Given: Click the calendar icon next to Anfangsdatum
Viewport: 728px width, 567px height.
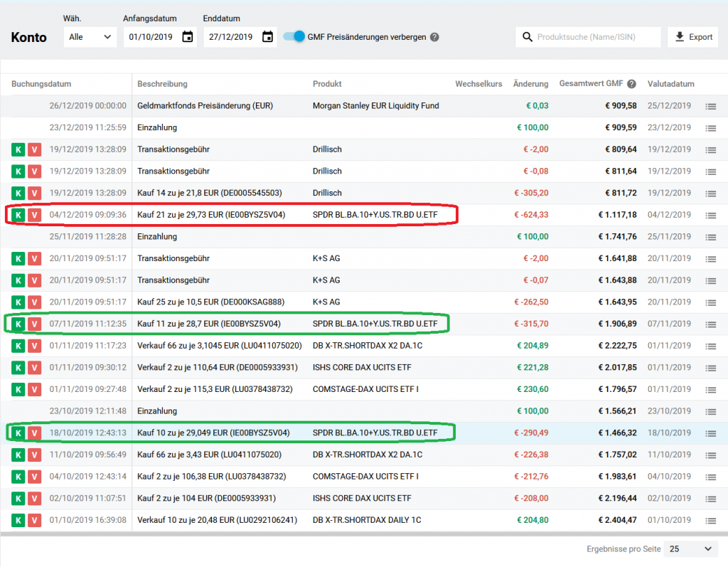Looking at the screenshot, I should coord(188,37).
